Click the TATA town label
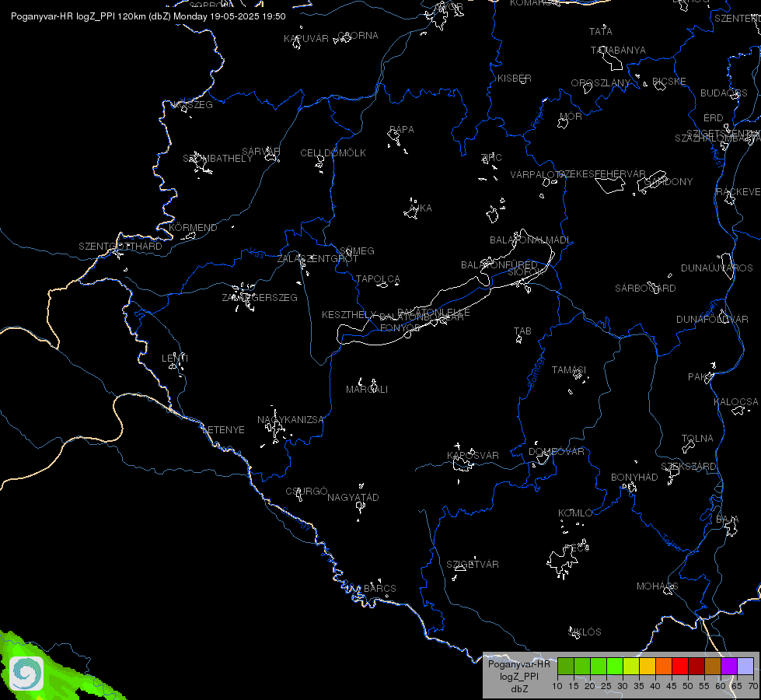Image resolution: width=761 pixels, height=700 pixels. coord(601,32)
